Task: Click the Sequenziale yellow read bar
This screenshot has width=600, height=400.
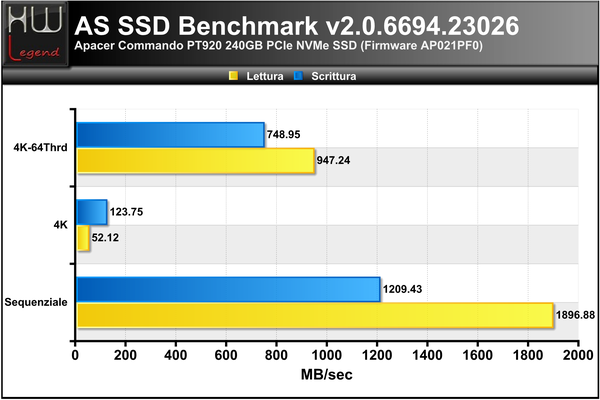Action: pos(315,315)
